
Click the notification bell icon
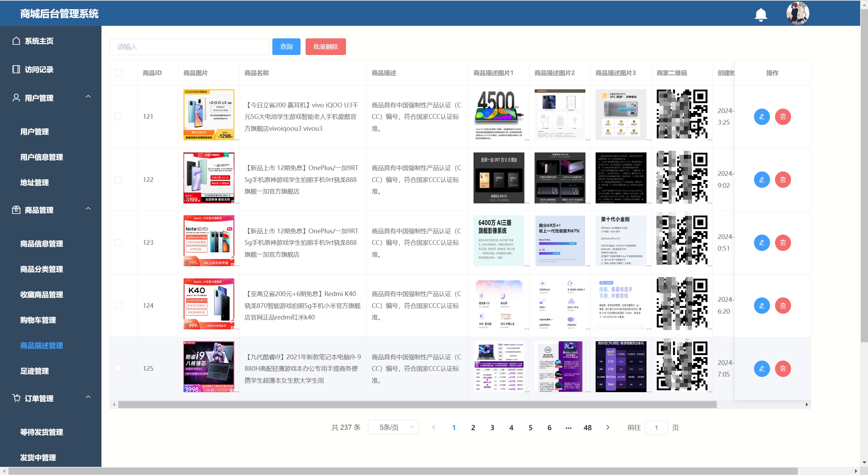(761, 14)
